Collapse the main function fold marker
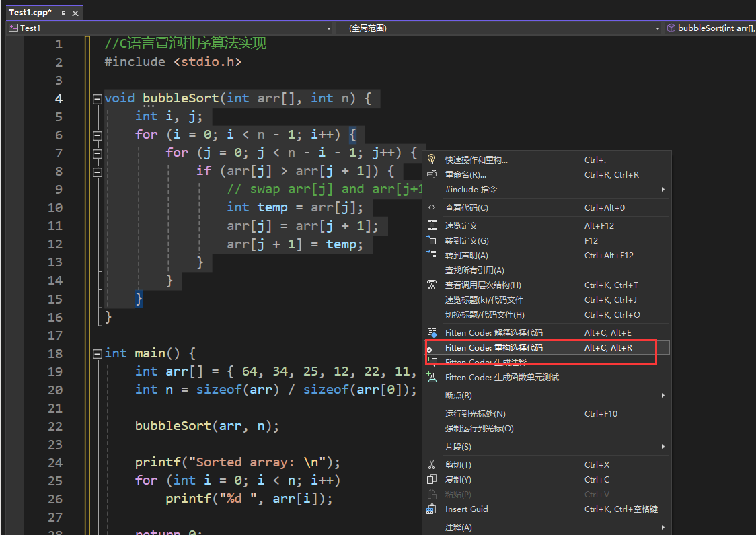Viewport: 756px width, 535px height. click(96, 353)
